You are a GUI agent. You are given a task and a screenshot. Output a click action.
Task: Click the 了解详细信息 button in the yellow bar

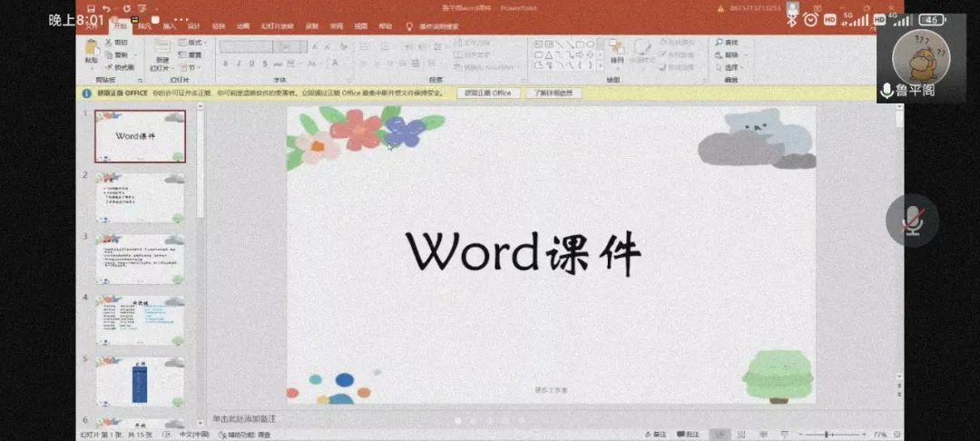pyautogui.click(x=554, y=93)
